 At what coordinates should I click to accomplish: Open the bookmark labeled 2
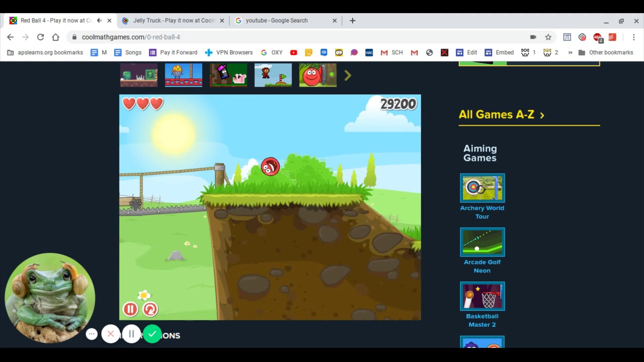pyautogui.click(x=550, y=52)
